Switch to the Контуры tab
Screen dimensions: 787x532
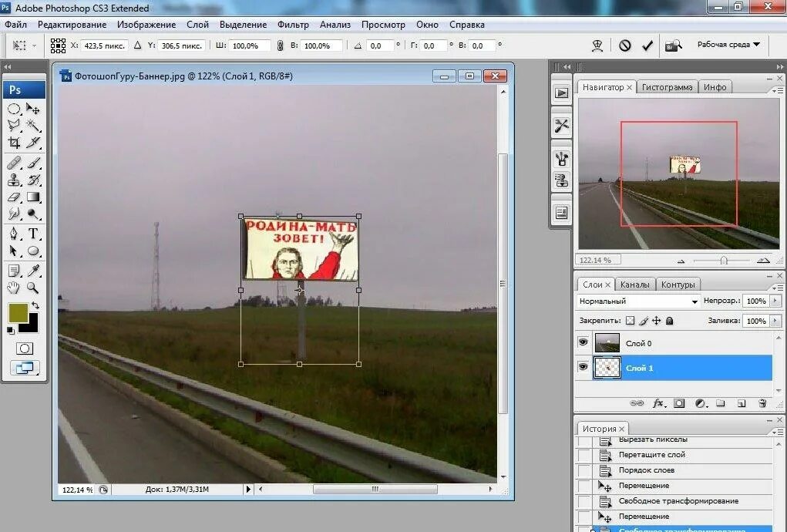pos(678,285)
